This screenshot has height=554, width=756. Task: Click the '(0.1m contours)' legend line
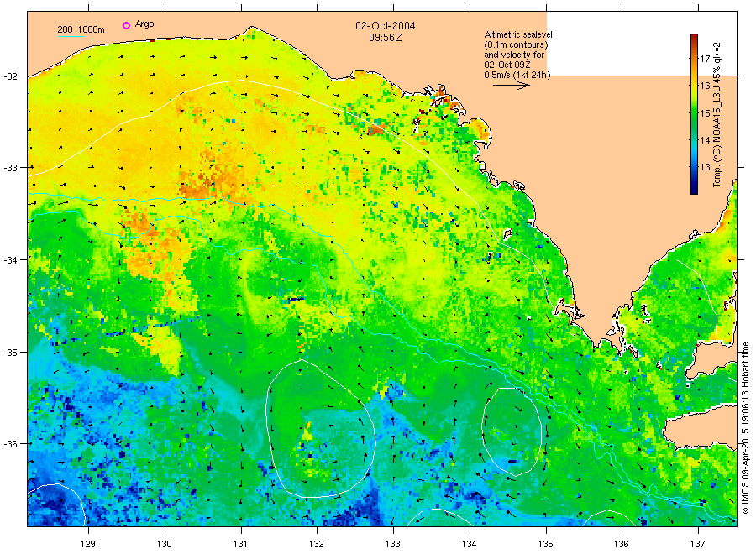(x=516, y=44)
